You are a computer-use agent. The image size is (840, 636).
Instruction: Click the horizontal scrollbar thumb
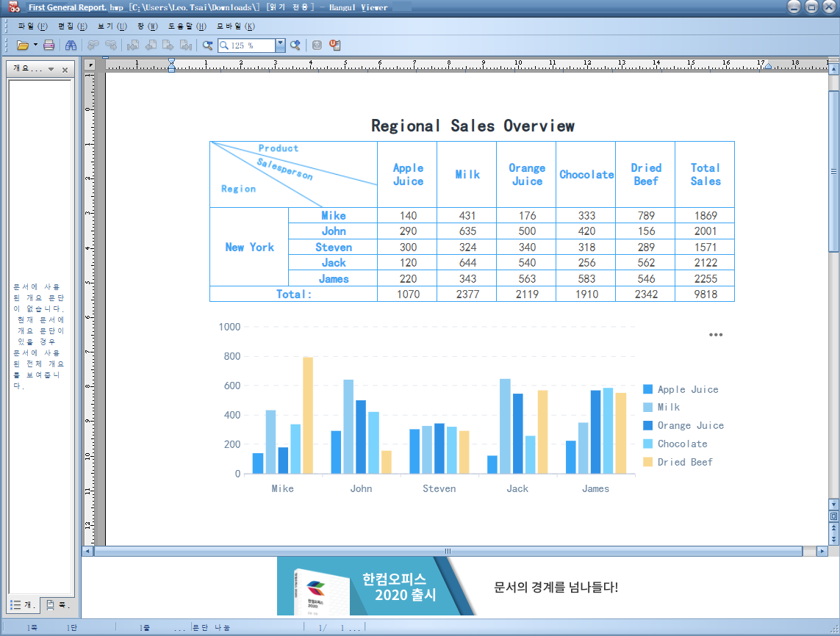pyautogui.click(x=448, y=551)
